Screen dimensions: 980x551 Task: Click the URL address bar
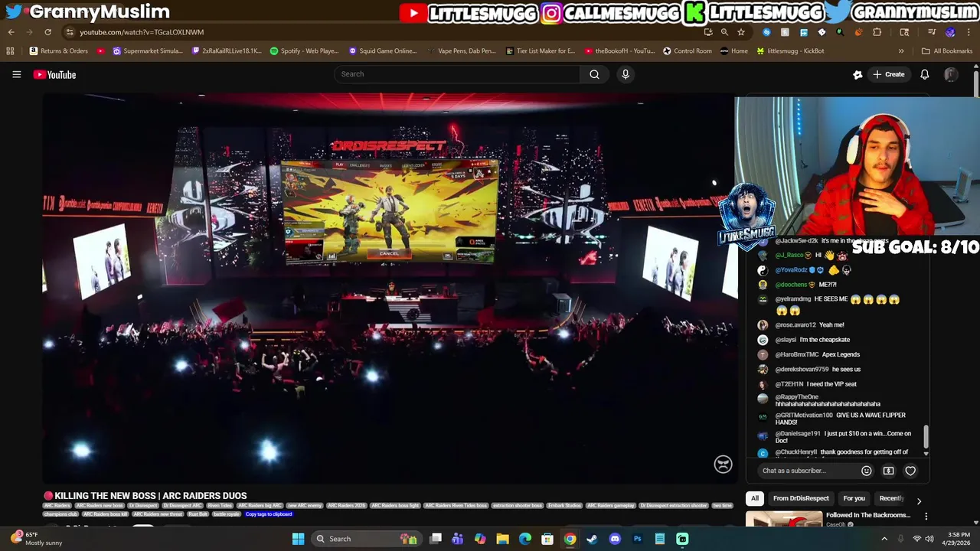click(x=383, y=32)
